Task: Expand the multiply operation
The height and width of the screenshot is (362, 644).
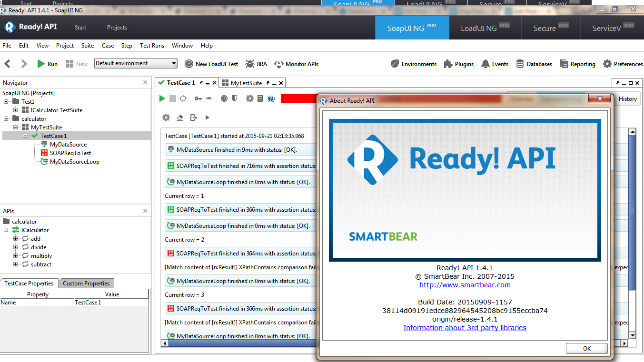Action: click(16, 255)
